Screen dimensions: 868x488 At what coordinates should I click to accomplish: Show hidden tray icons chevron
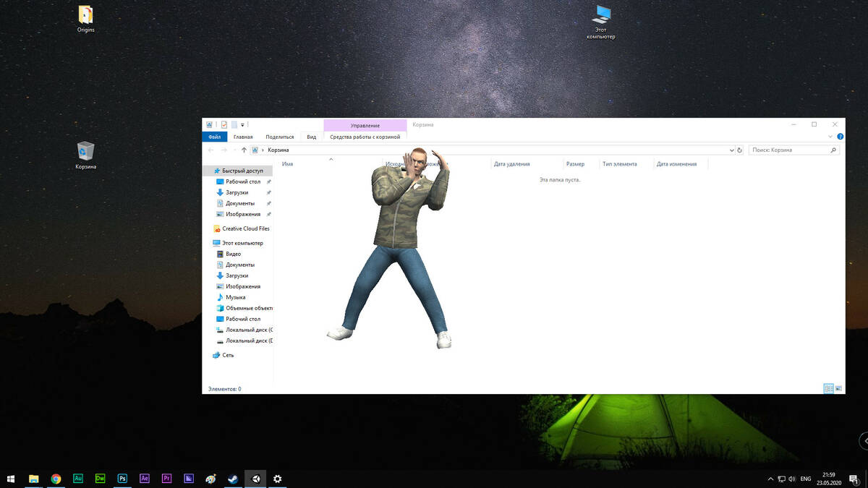coord(770,479)
